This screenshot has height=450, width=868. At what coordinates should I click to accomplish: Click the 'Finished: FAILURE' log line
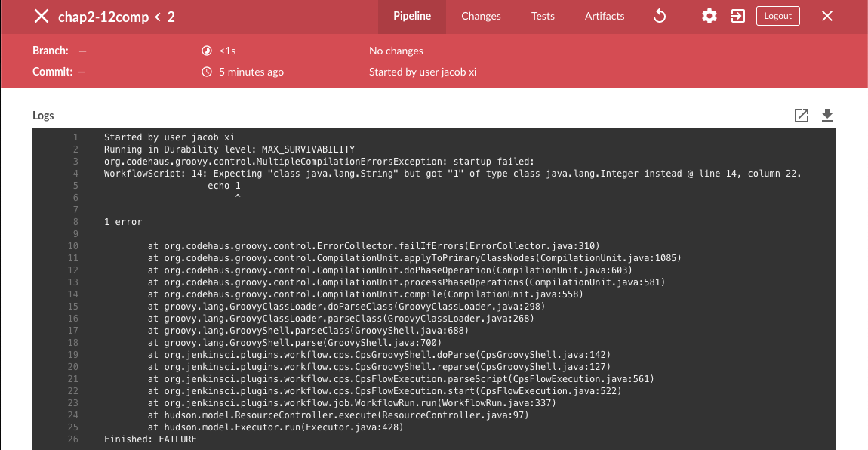tap(150, 439)
